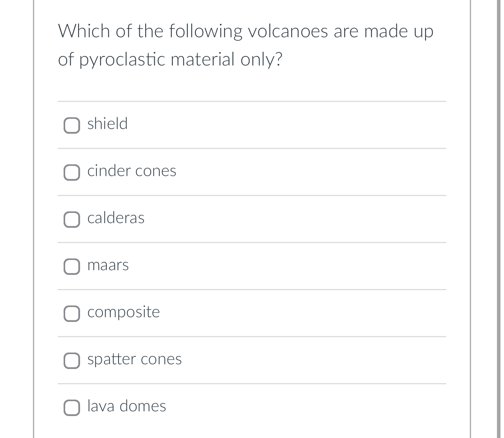Check the shield answer checkbox
The image size is (504, 438).
[x=72, y=125]
